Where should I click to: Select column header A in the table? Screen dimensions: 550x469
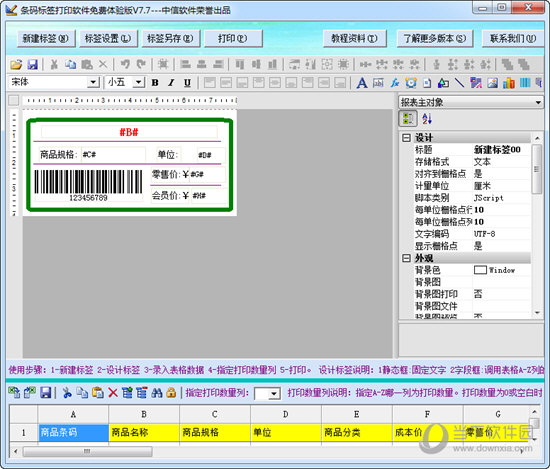click(73, 415)
